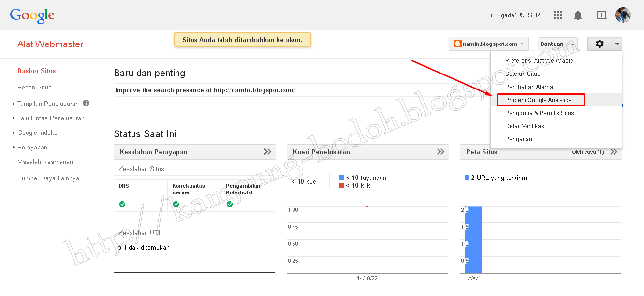This screenshot has height=296, width=644.
Task: Open the Google apps grid
Action: 558,15
